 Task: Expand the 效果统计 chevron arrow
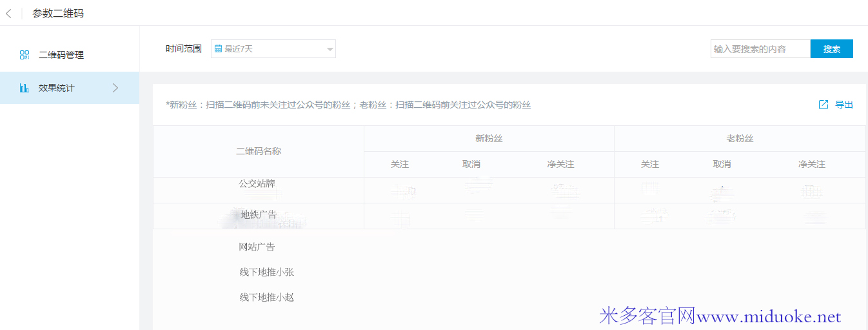click(x=115, y=88)
